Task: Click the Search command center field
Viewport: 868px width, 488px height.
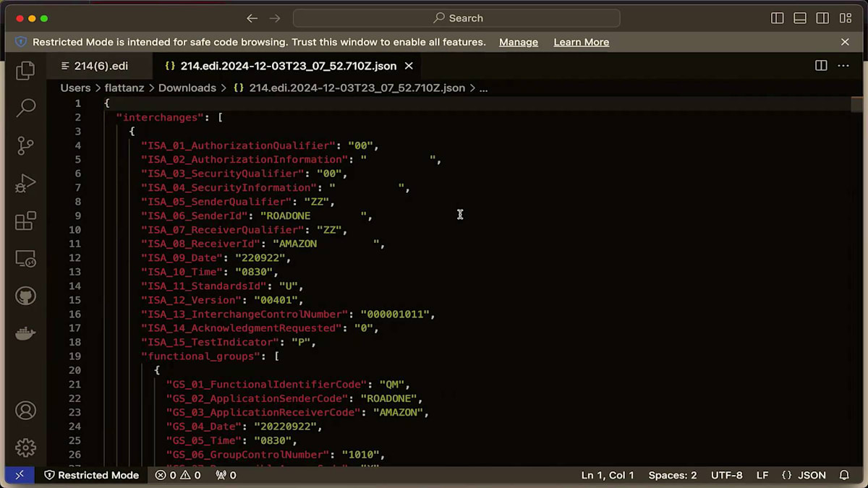Action: [456, 18]
